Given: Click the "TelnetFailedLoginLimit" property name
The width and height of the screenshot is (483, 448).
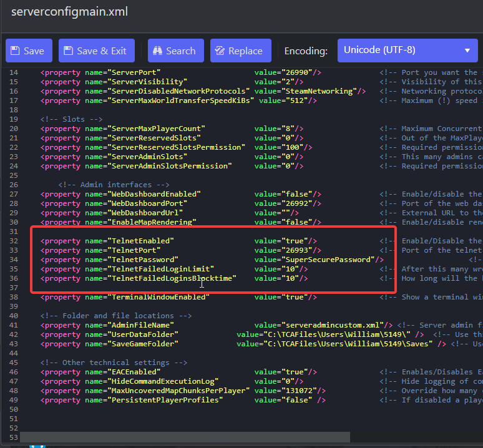Looking at the screenshot, I should point(160,269).
